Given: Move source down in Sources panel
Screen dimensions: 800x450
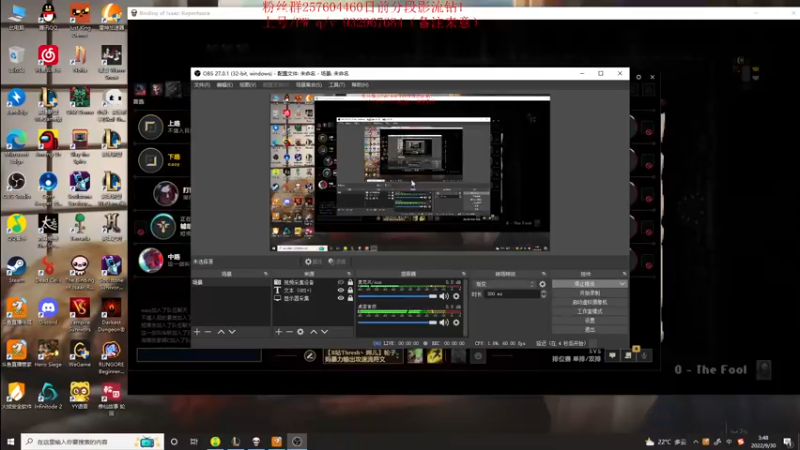Looking at the screenshot, I should tap(324, 332).
